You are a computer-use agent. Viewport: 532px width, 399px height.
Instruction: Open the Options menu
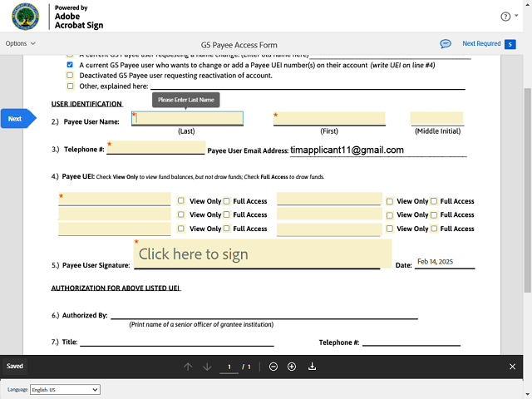pyautogui.click(x=20, y=43)
